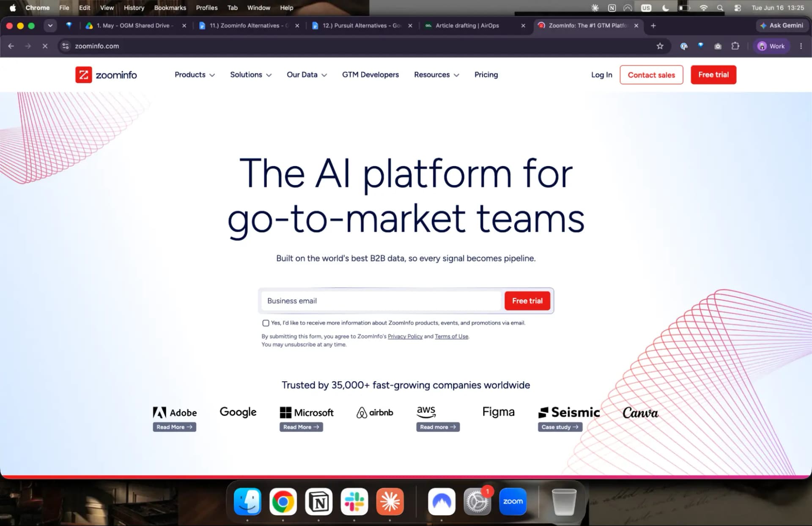This screenshot has width=812, height=526.
Task: Open the Seismic Case study link
Action: pyautogui.click(x=560, y=427)
